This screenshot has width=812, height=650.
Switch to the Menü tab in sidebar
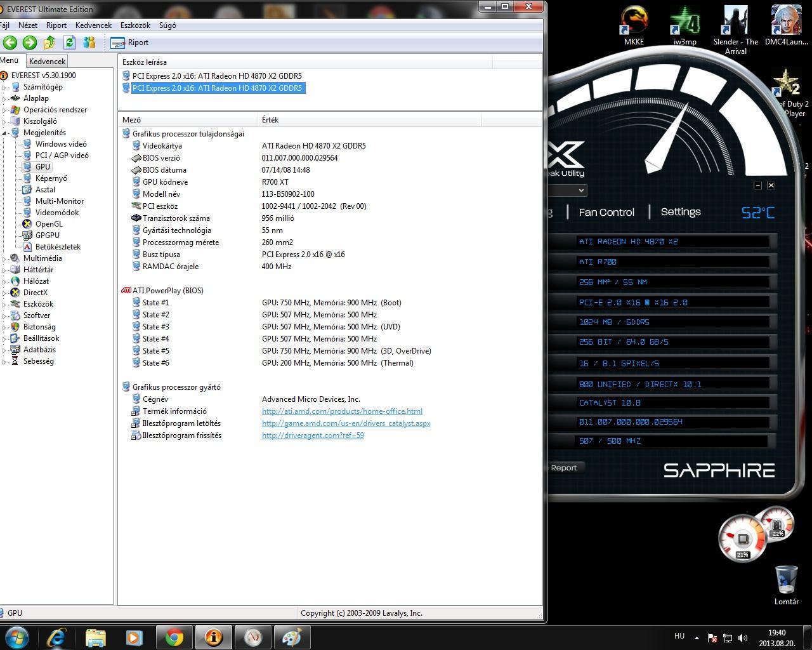tap(10, 61)
